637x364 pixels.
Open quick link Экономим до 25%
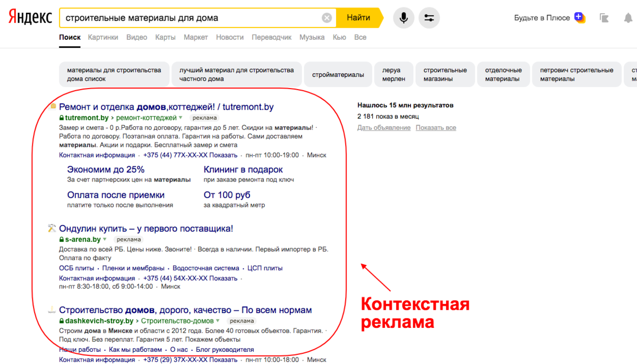(106, 170)
